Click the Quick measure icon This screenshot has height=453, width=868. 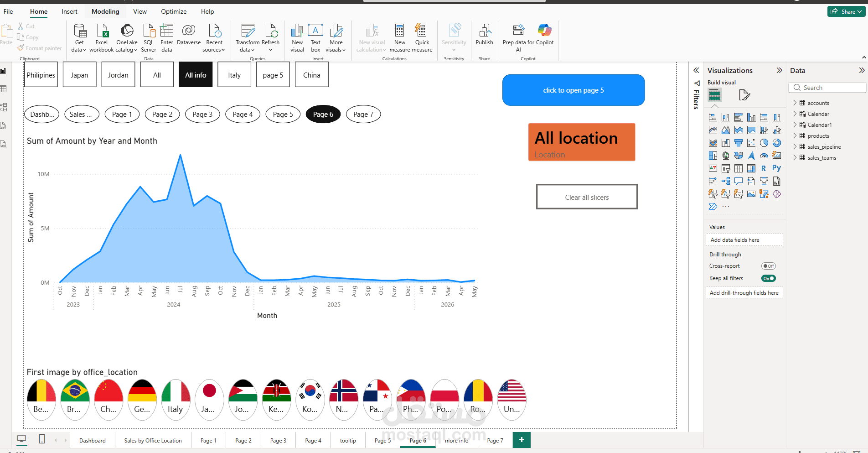click(x=422, y=38)
